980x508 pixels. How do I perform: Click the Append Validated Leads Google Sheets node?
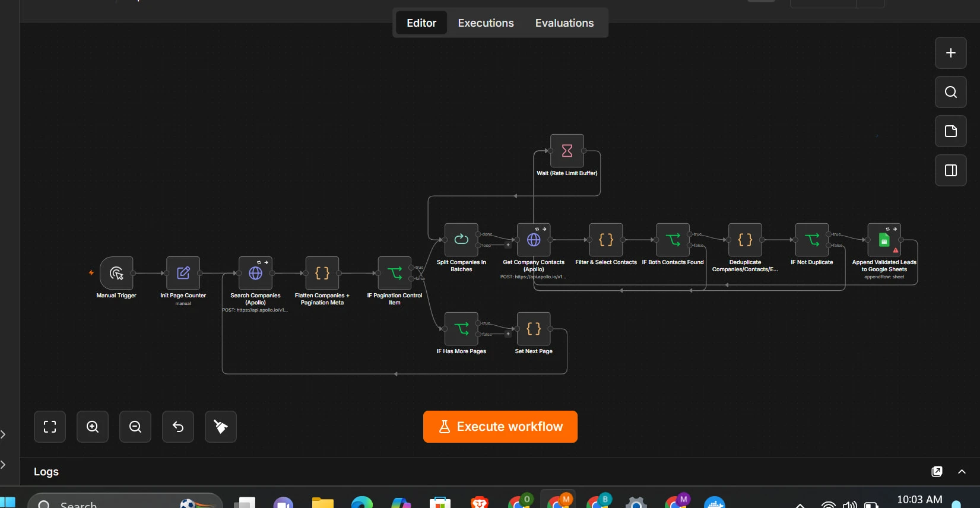point(884,240)
